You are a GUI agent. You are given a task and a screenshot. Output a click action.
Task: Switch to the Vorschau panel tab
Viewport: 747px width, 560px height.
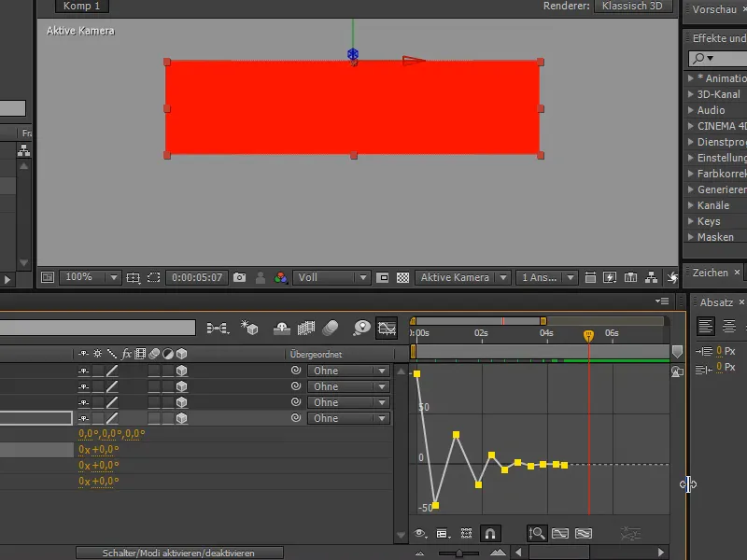tap(713, 9)
